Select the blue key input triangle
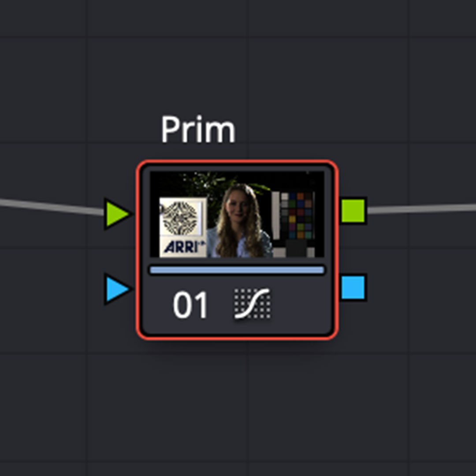 click(118, 289)
